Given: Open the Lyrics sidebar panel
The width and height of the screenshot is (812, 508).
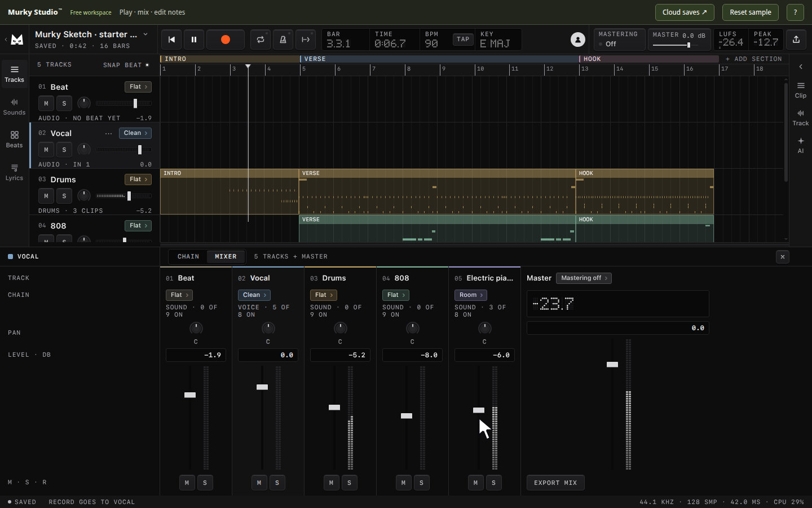Looking at the screenshot, I should [x=15, y=172].
